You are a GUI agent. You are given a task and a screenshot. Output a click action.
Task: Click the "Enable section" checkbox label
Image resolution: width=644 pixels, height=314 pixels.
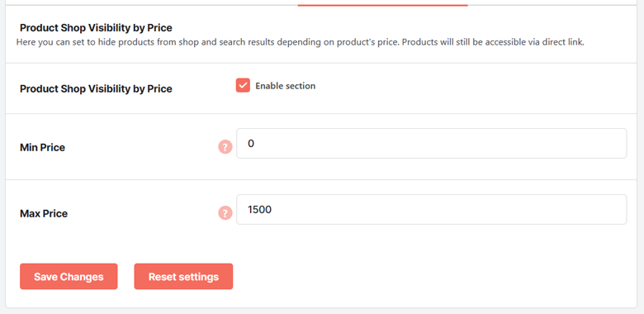tap(286, 86)
